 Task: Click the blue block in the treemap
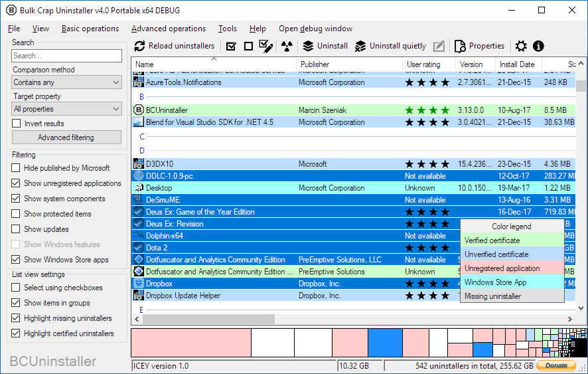tap(386, 343)
